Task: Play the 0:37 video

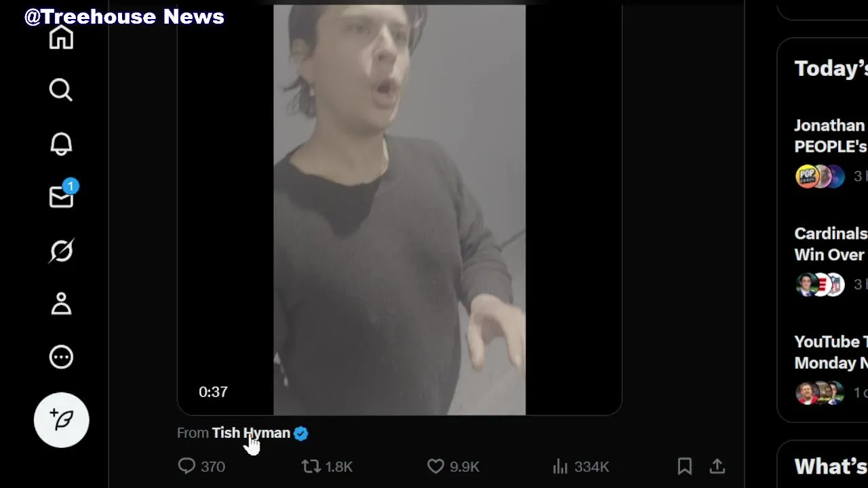Action: pos(399,210)
